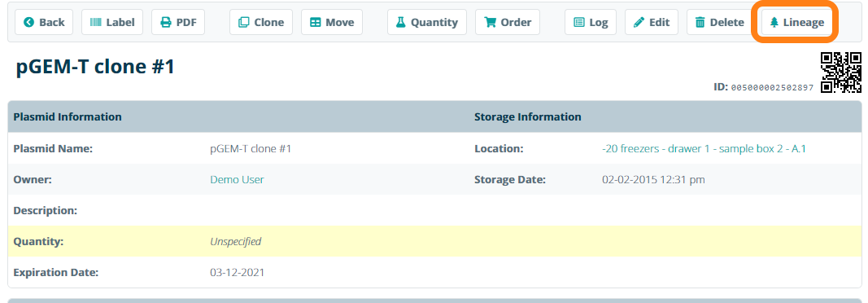Click the shopping cart Order icon
Image resolution: width=868 pixels, height=303 pixels.
click(490, 22)
